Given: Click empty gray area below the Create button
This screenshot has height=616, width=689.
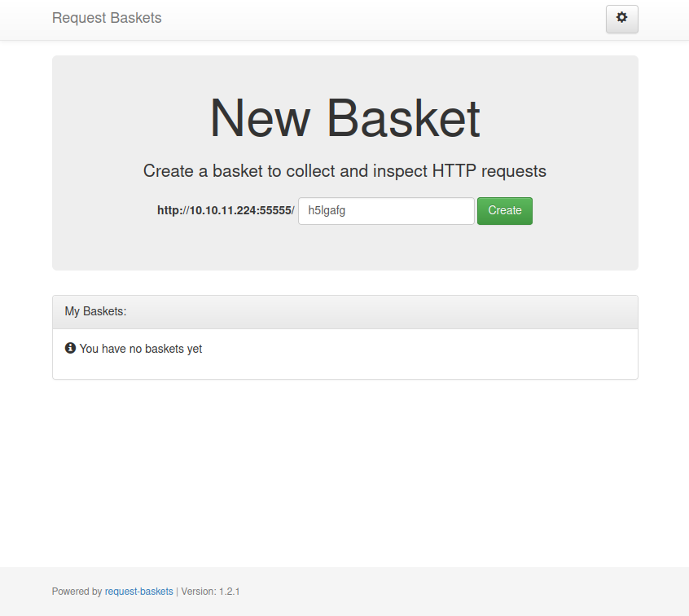Looking at the screenshot, I should click(x=505, y=247).
